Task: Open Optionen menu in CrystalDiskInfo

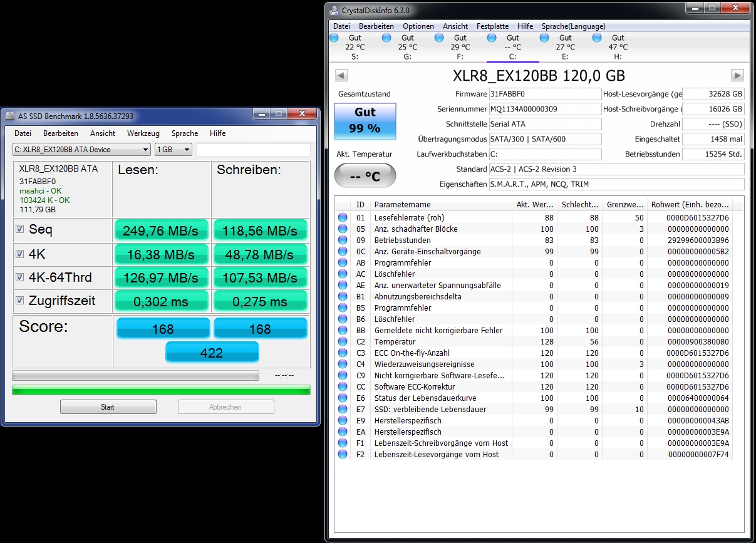Action: [418, 26]
